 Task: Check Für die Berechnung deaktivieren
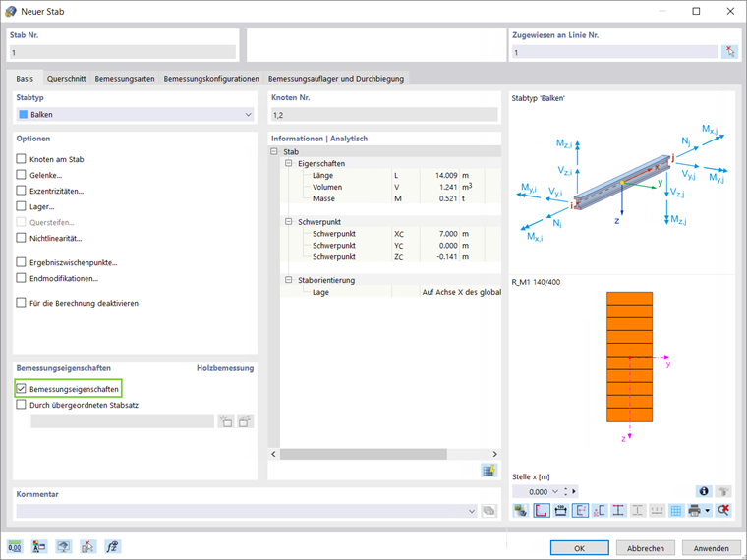tap(21, 303)
